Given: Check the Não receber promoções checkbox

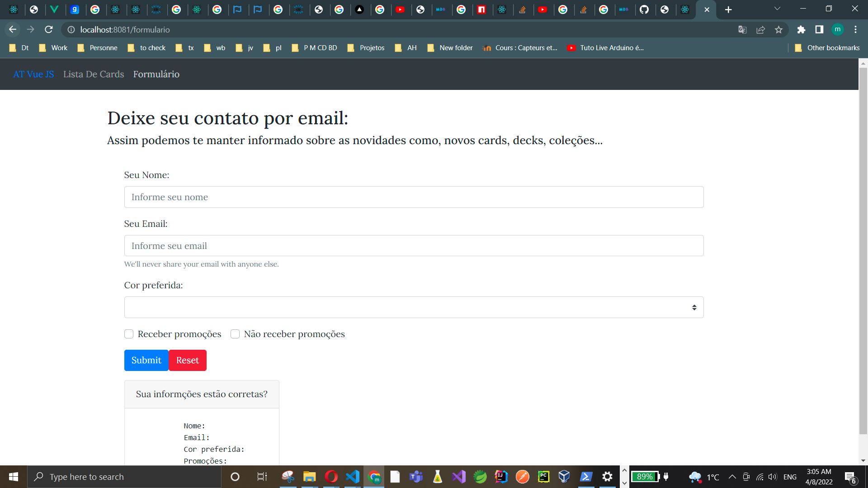Looking at the screenshot, I should pyautogui.click(x=235, y=334).
